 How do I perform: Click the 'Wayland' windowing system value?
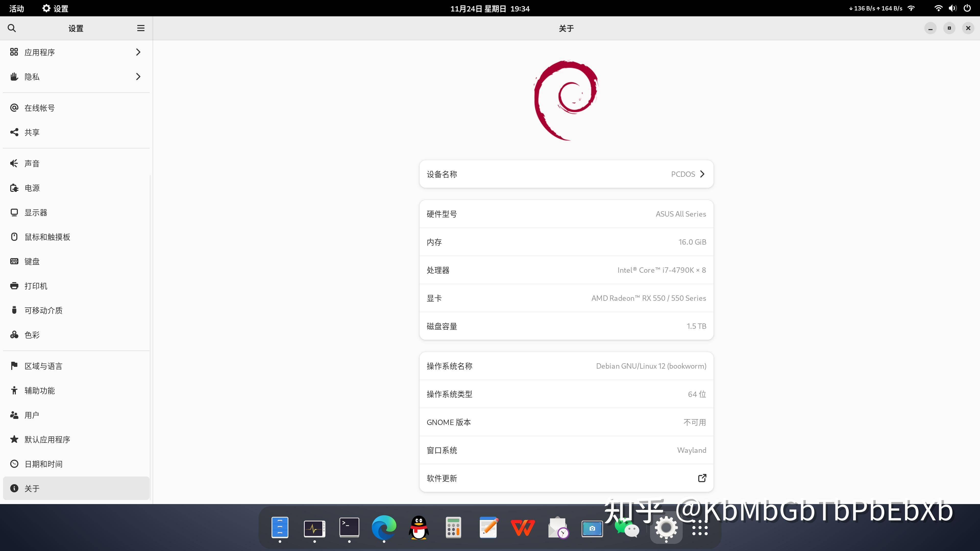(x=692, y=450)
